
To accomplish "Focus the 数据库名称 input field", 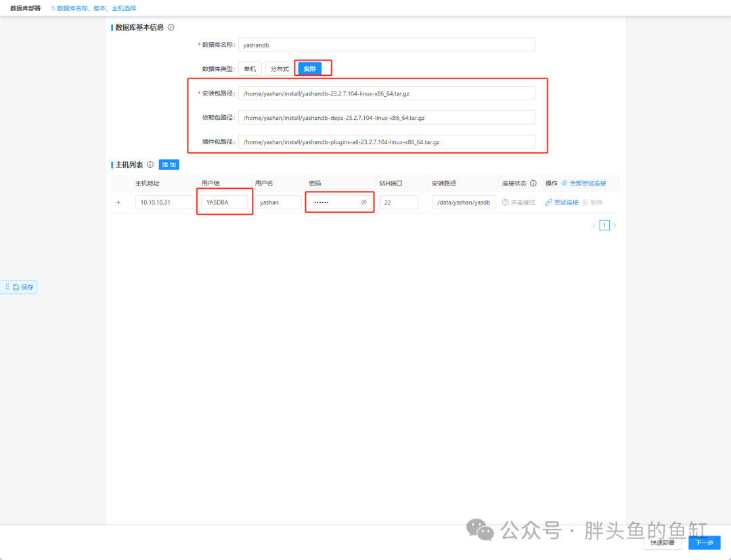I will click(386, 45).
